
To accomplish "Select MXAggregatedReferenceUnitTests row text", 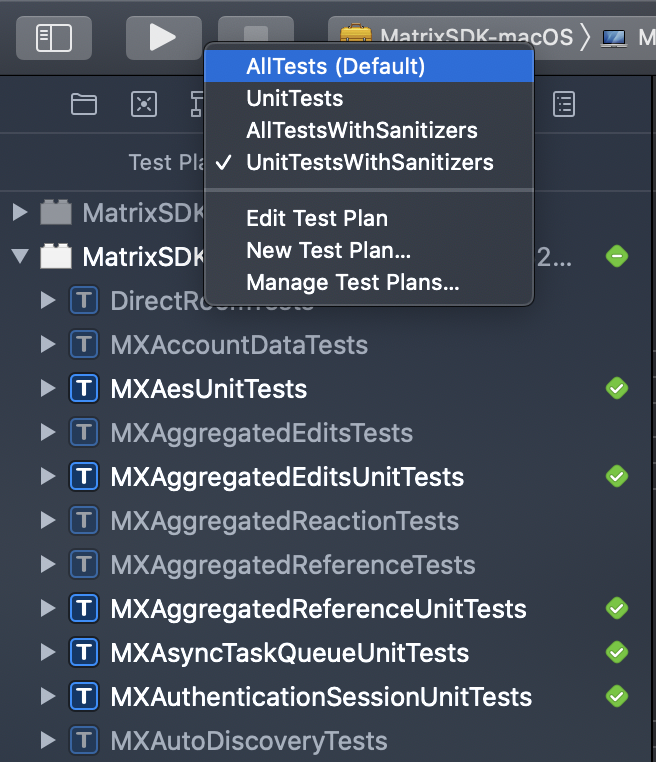I will 319,609.
